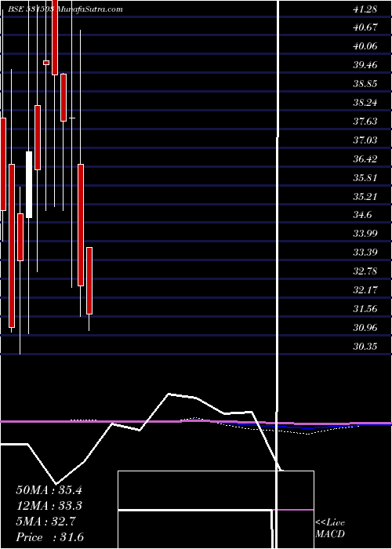Click the 39.46 price axis label
The width and height of the screenshot is (392, 549).
coord(365,65)
